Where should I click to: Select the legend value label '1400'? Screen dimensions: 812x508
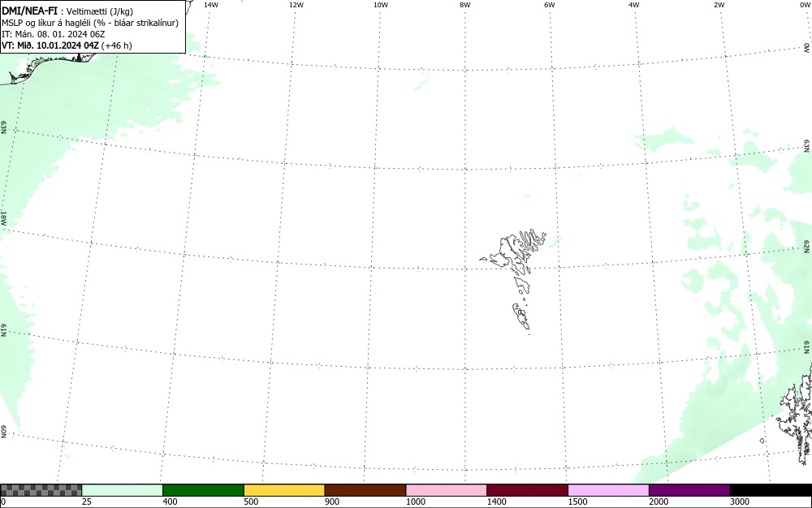(x=497, y=502)
